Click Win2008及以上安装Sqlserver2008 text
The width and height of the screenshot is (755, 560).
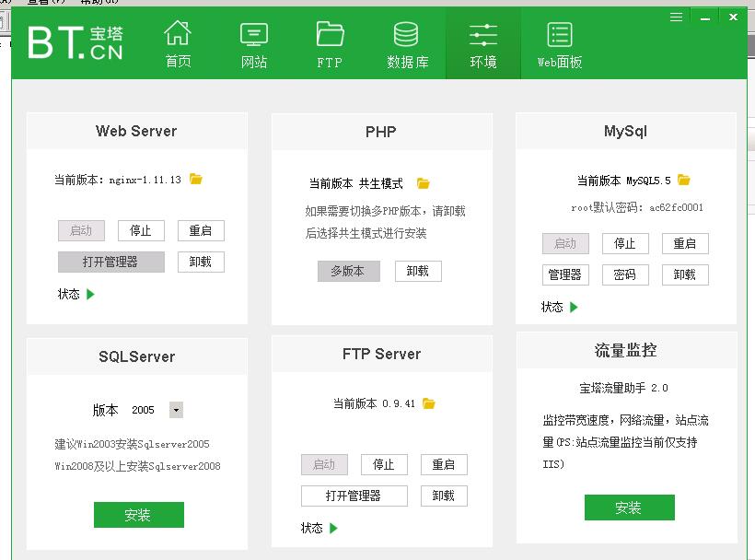(138, 466)
